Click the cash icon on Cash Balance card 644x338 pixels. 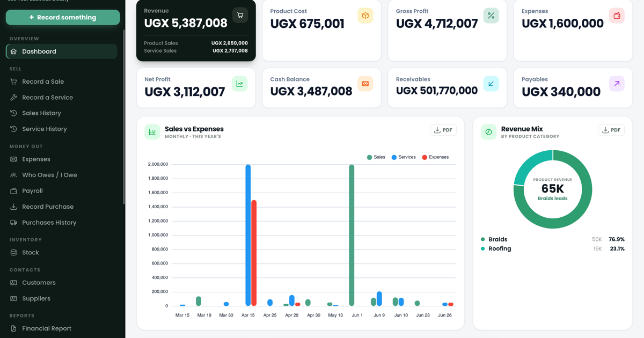coord(365,84)
